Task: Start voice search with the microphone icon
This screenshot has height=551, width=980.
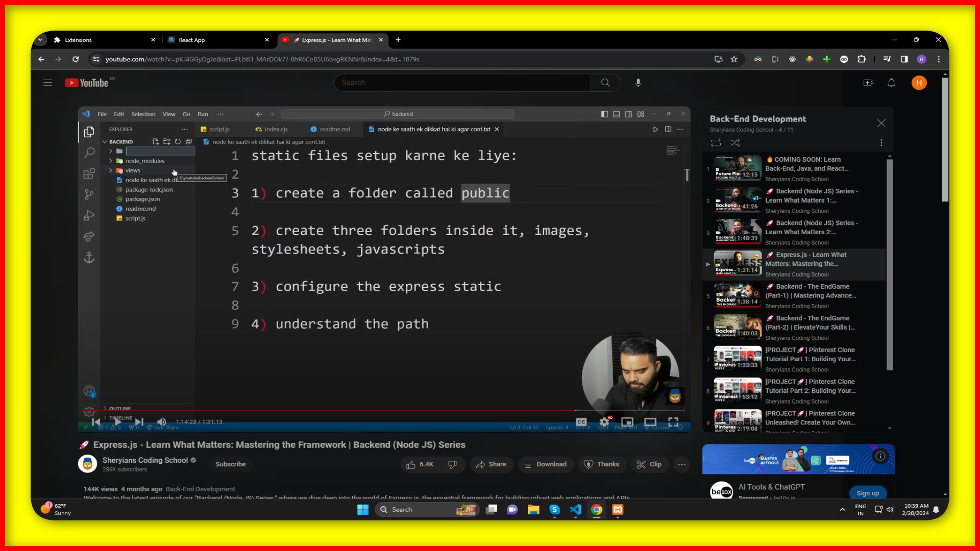Action: tap(638, 83)
